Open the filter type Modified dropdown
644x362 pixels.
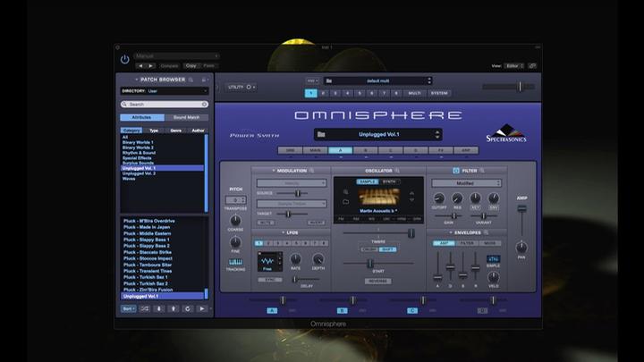466,183
